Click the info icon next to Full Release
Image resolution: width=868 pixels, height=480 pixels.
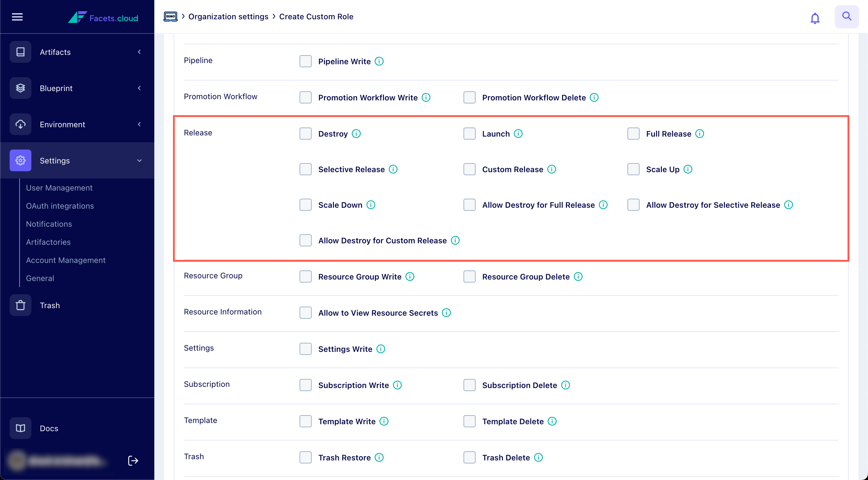(x=700, y=134)
